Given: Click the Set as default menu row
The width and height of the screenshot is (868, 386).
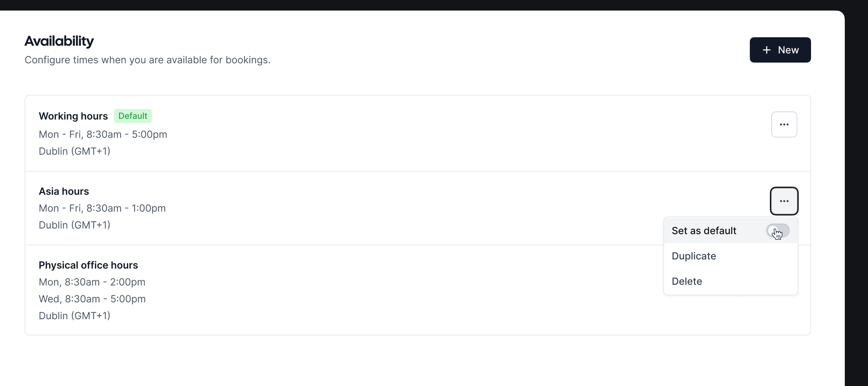Looking at the screenshot, I should 704,231.
